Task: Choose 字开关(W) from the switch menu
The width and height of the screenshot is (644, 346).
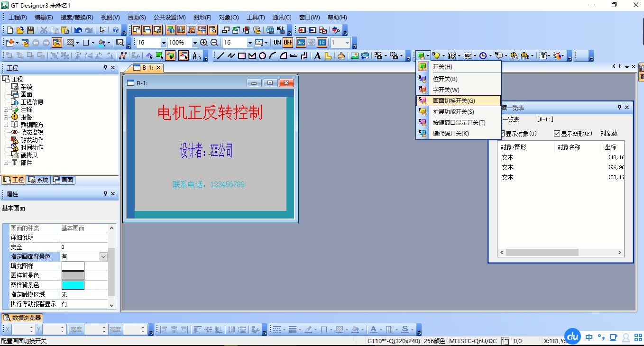Action: click(x=459, y=90)
